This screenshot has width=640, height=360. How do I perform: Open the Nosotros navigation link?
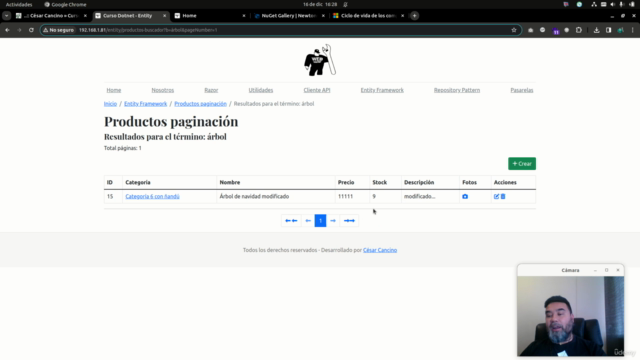tap(162, 90)
